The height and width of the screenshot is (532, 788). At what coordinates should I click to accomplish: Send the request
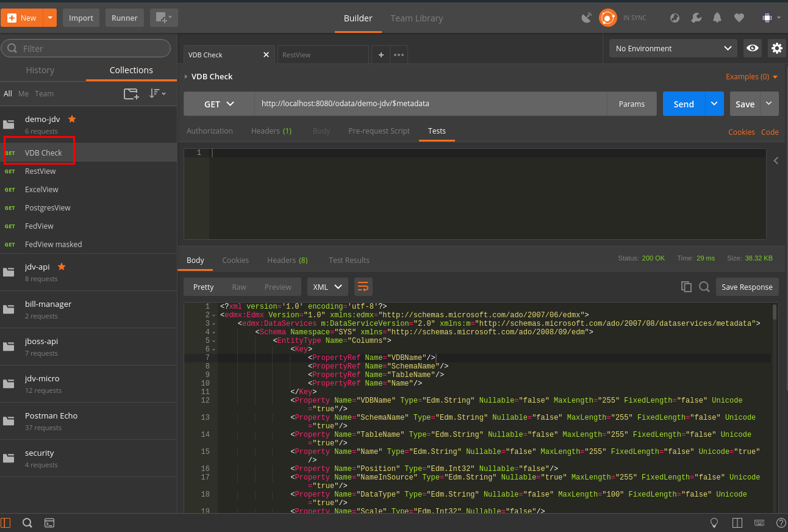[684, 104]
